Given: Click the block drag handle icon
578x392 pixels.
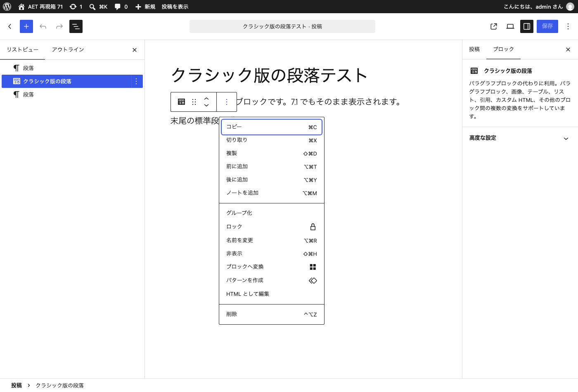Looking at the screenshot, I should [x=194, y=102].
